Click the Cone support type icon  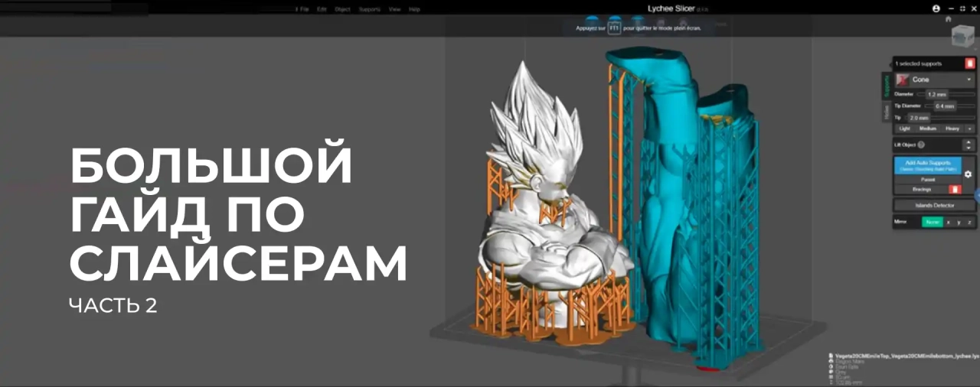coord(902,80)
